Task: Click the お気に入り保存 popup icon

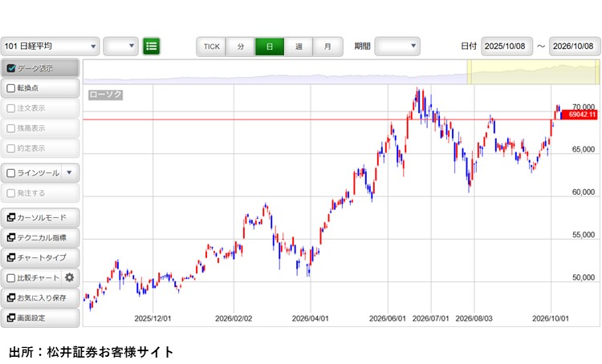Action: click(11, 297)
